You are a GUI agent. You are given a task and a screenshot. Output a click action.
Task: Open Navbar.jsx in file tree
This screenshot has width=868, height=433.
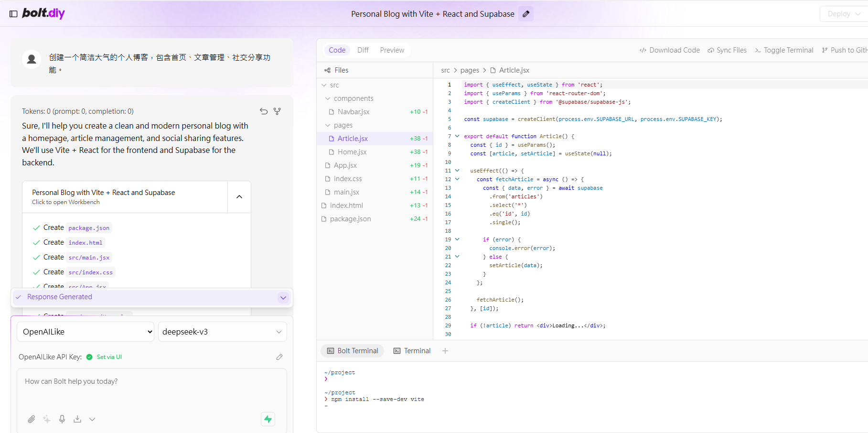pos(375,112)
